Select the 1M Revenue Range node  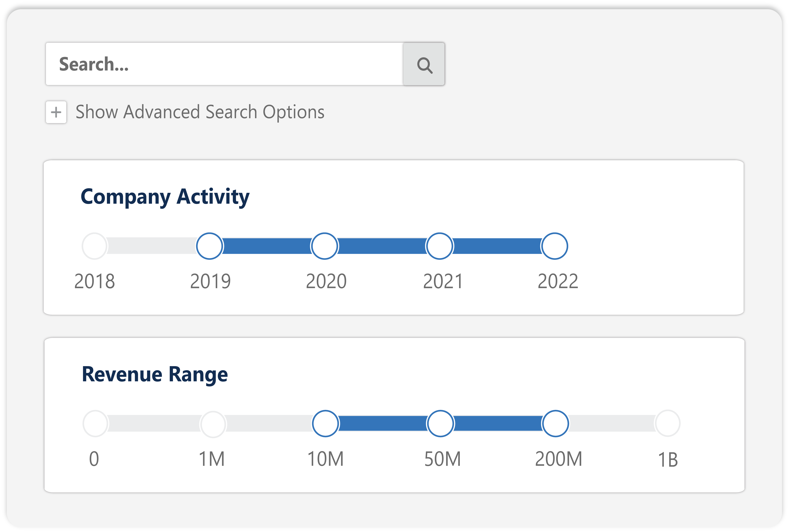(213, 424)
